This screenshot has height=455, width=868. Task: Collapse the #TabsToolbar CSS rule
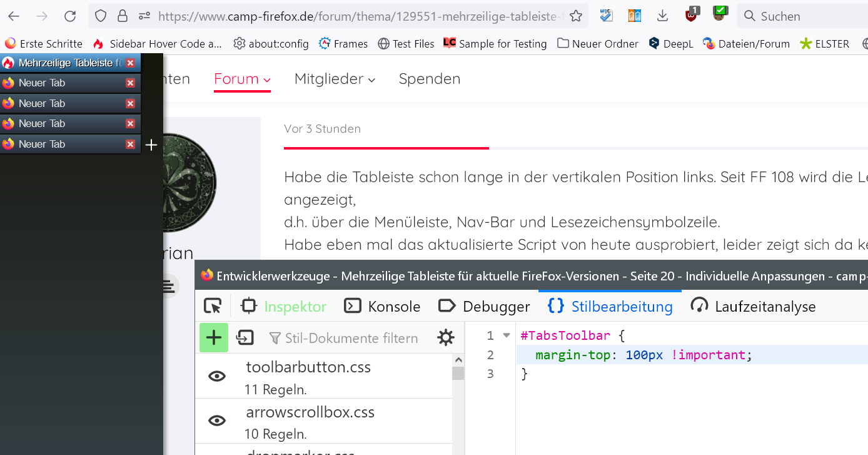(x=507, y=335)
